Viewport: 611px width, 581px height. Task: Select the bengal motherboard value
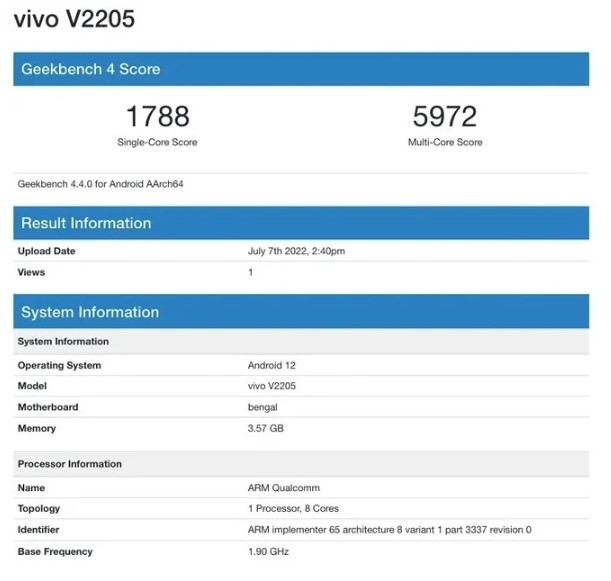coord(263,408)
